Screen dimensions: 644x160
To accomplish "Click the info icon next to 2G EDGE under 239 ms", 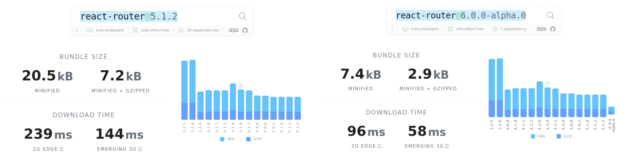I will (x=61, y=149).
